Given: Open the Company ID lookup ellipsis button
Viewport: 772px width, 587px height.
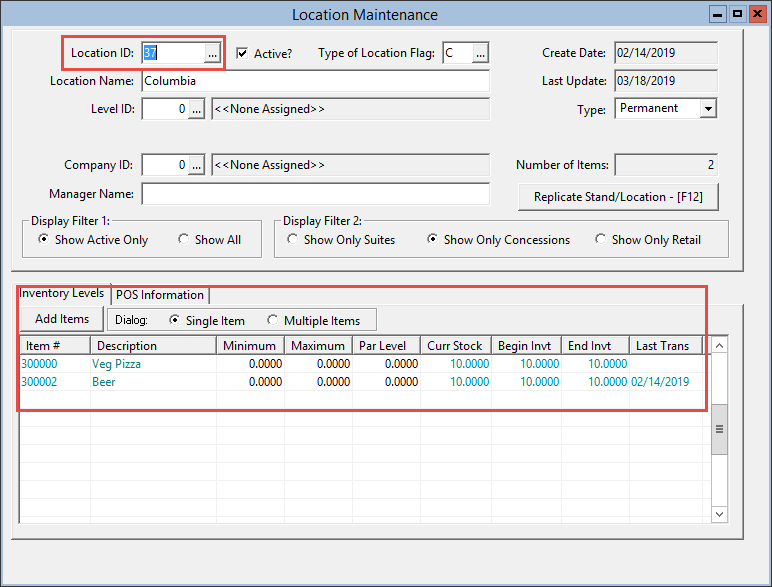Looking at the screenshot, I should (x=197, y=165).
